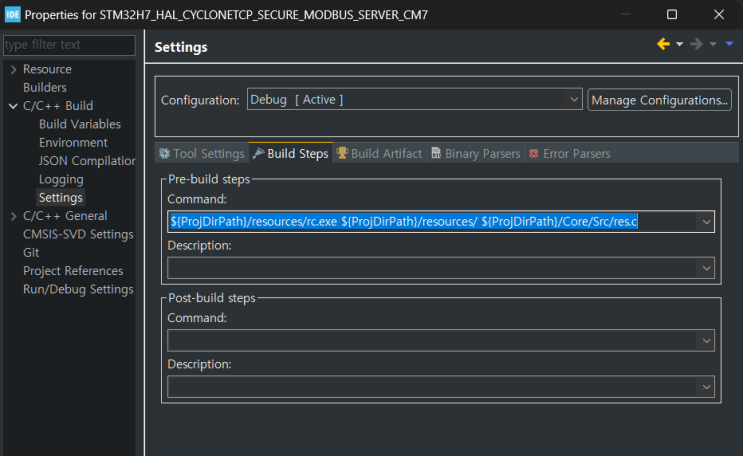743x456 pixels.
Task: Maximize the Properties dialog window
Action: click(672, 15)
